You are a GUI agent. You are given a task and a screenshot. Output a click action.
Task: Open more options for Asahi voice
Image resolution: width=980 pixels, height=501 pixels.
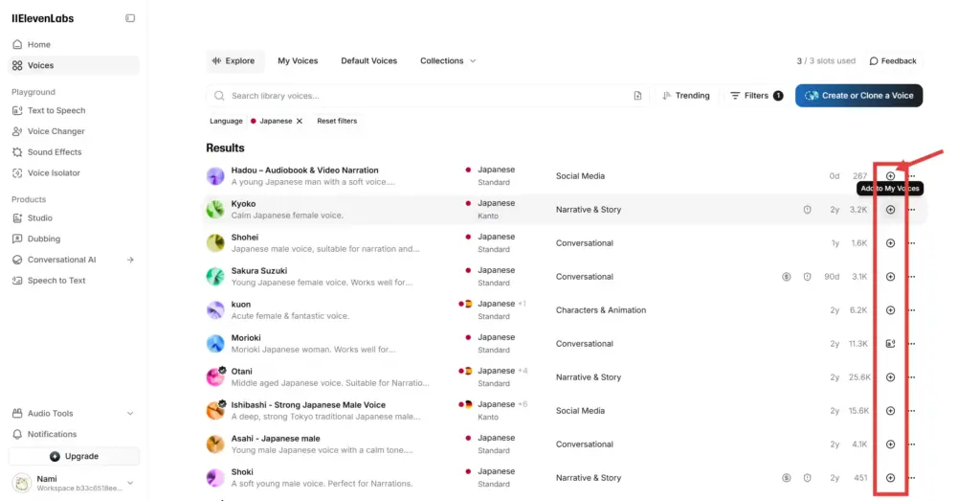click(x=912, y=444)
